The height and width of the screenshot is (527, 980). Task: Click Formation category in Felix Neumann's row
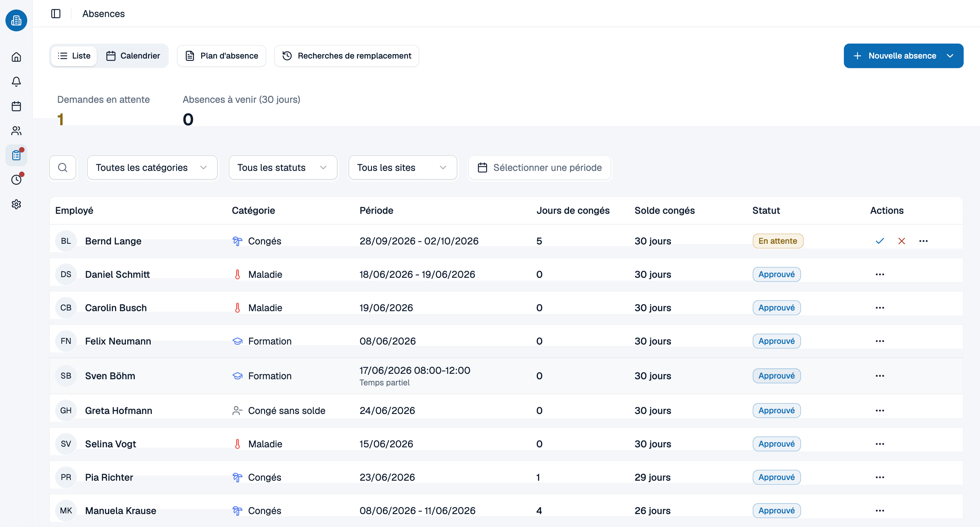pos(262,341)
